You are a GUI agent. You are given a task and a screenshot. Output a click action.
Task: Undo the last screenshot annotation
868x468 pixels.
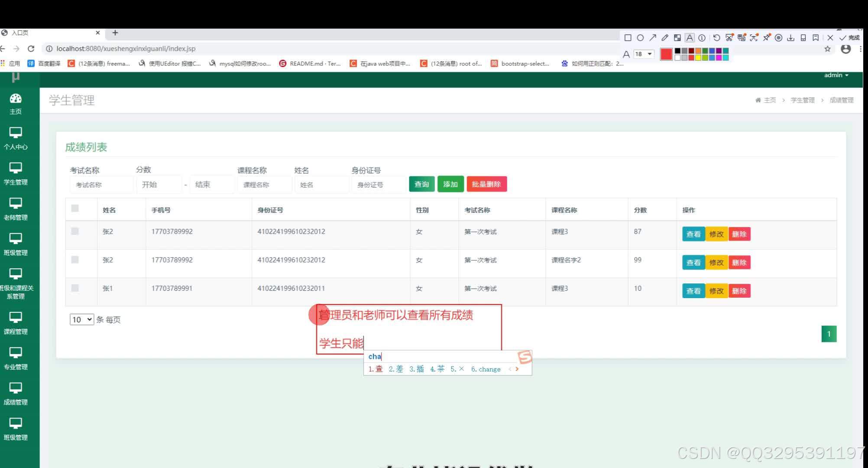coord(716,38)
